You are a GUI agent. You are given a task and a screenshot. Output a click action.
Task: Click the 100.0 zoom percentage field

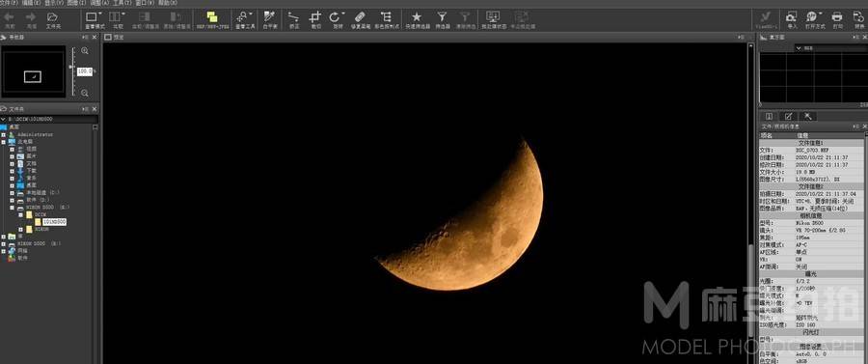tap(84, 71)
